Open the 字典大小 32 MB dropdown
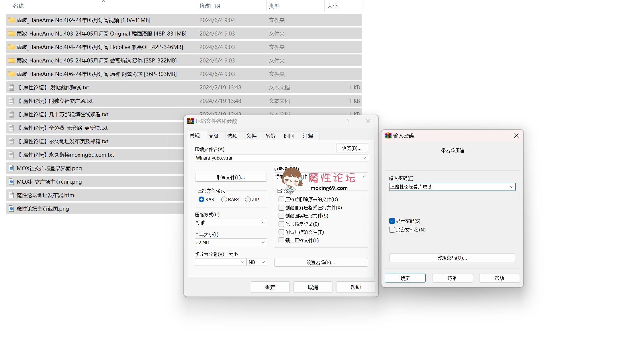Image resolution: width=644 pixels, height=363 pixels. 231,242
